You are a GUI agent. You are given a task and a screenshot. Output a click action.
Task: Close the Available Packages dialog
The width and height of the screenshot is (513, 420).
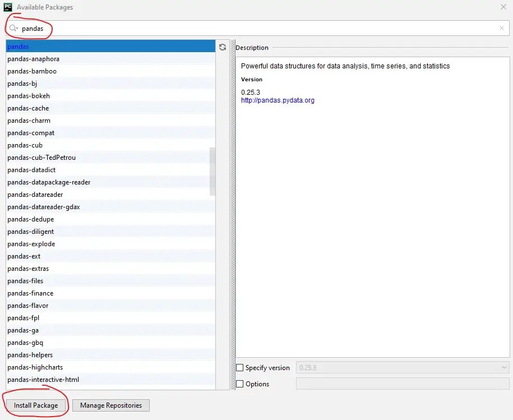(x=503, y=7)
